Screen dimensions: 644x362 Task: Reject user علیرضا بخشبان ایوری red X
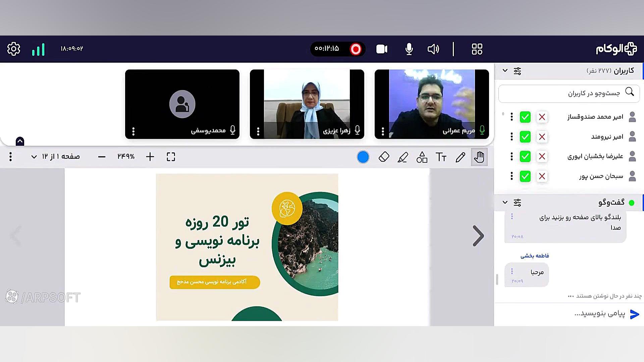pos(542,157)
